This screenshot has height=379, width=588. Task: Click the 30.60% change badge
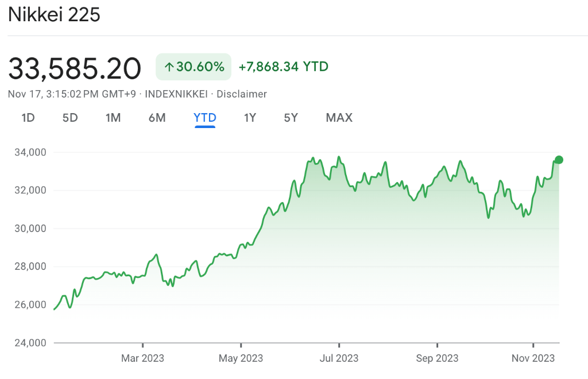pyautogui.click(x=194, y=67)
